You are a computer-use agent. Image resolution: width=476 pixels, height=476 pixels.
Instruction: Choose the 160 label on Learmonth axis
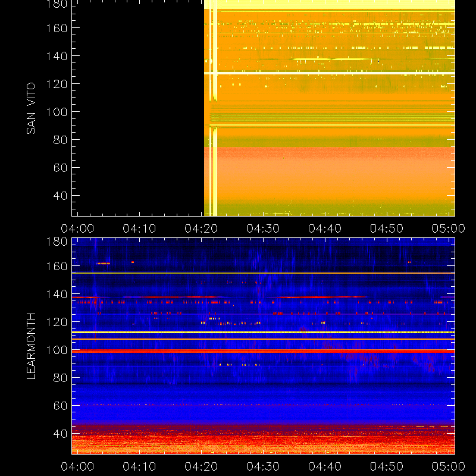(x=57, y=266)
